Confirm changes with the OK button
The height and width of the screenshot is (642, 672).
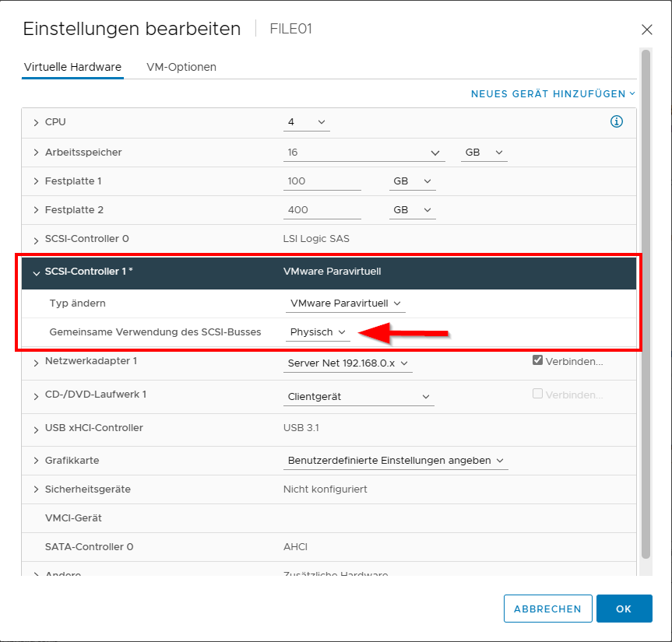[x=624, y=609]
